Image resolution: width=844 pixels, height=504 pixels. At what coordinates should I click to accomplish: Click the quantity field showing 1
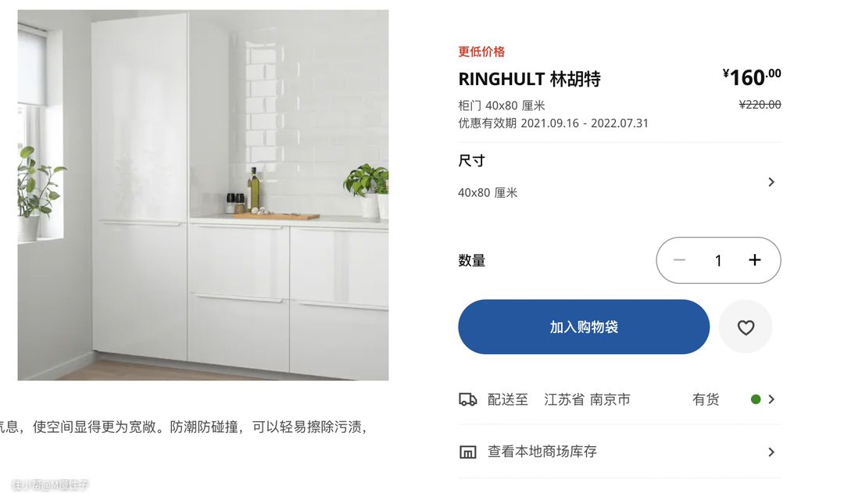[x=718, y=261]
